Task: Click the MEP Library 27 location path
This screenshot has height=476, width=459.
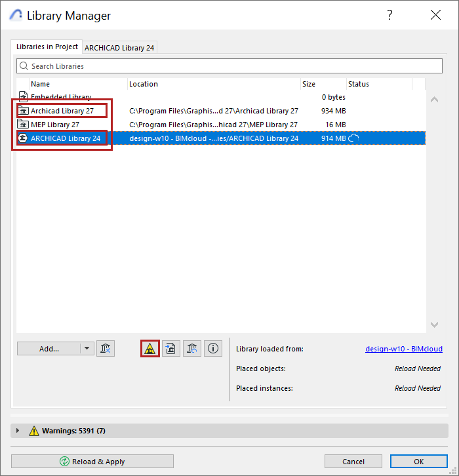Action: click(x=213, y=125)
